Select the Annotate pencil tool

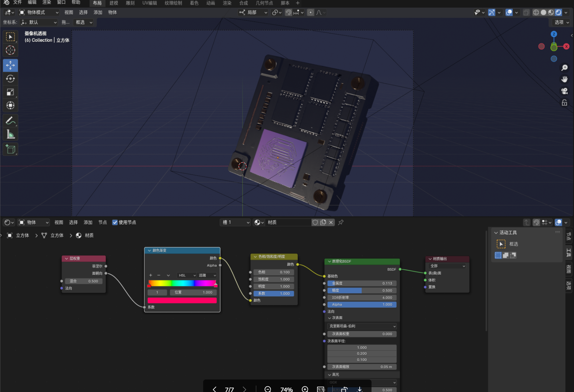coord(10,121)
